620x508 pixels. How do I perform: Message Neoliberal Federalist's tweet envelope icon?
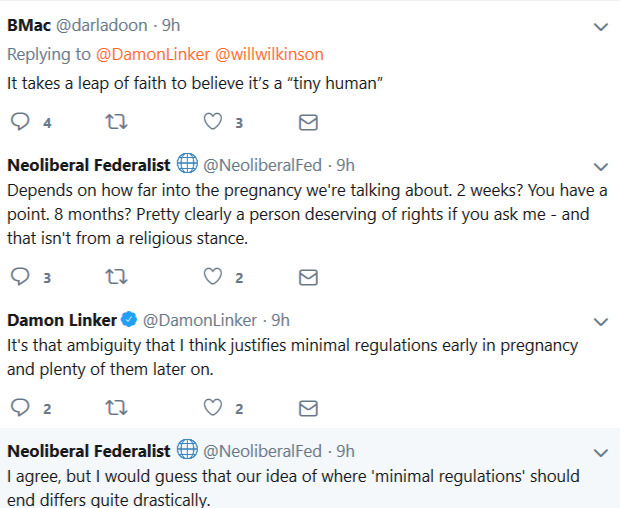[309, 277]
